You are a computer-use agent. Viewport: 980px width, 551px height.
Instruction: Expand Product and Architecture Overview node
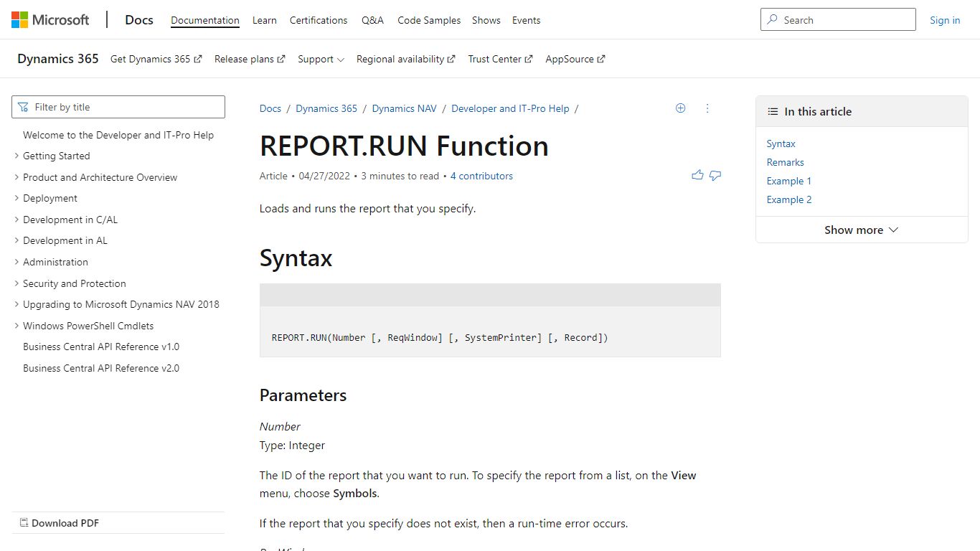coord(17,177)
